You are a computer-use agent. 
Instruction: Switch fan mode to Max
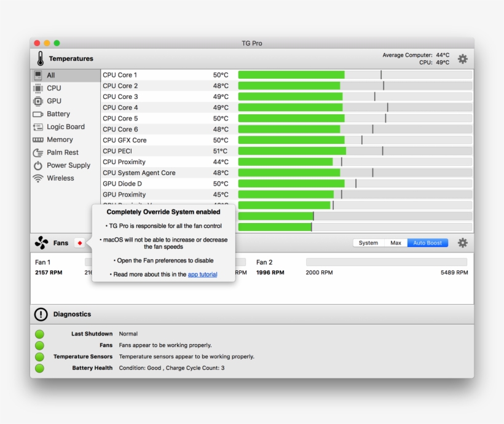[395, 243]
